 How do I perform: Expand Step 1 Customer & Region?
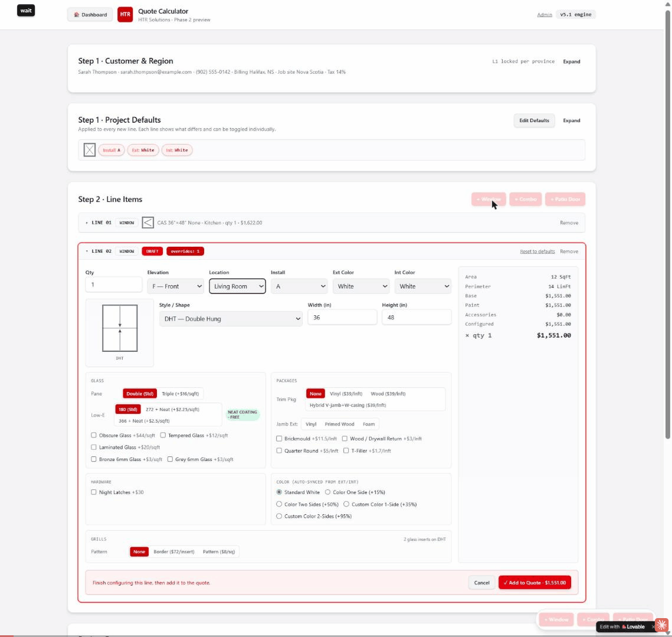tap(571, 61)
